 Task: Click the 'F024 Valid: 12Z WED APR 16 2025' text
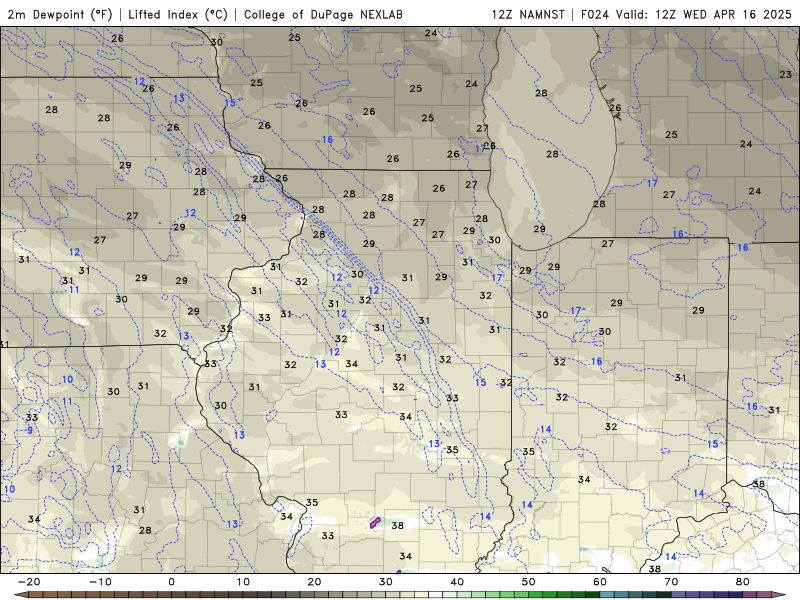[686, 14]
